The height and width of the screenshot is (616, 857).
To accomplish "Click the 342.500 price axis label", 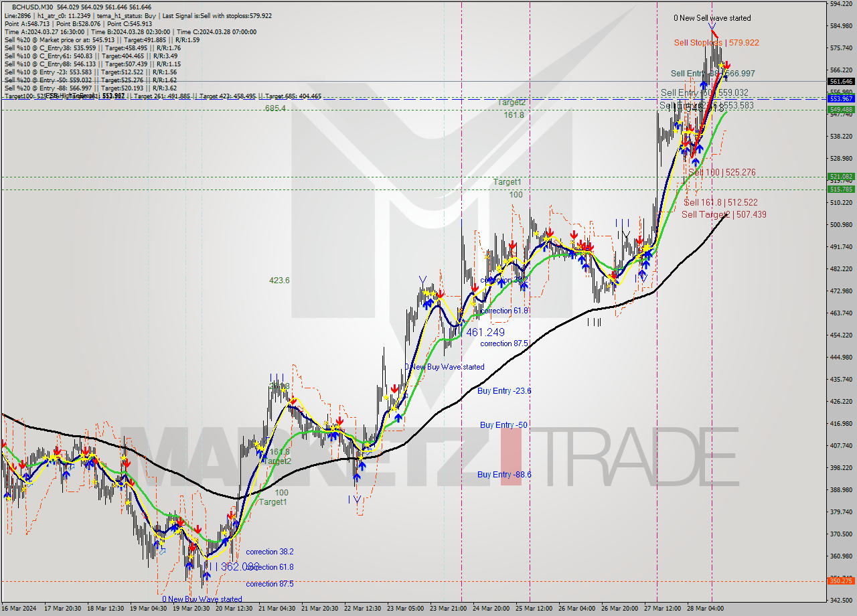I will coord(842,600).
